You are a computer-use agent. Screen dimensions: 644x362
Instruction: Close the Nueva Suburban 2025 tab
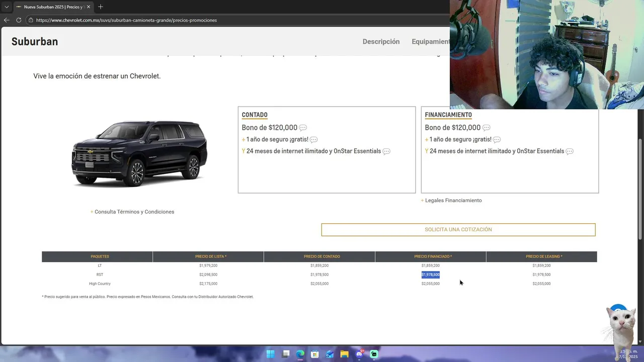click(89, 7)
